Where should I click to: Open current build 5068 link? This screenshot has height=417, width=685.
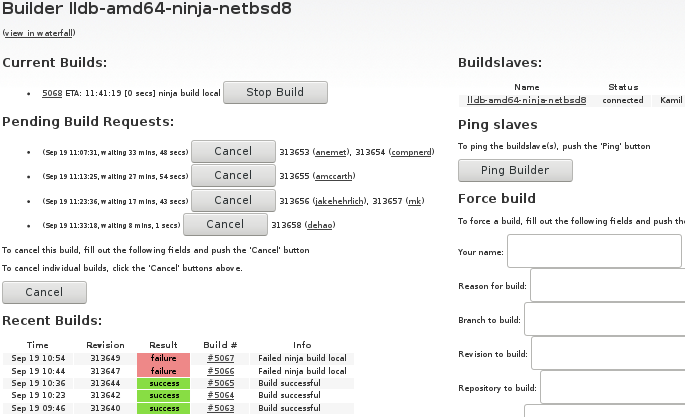point(52,93)
